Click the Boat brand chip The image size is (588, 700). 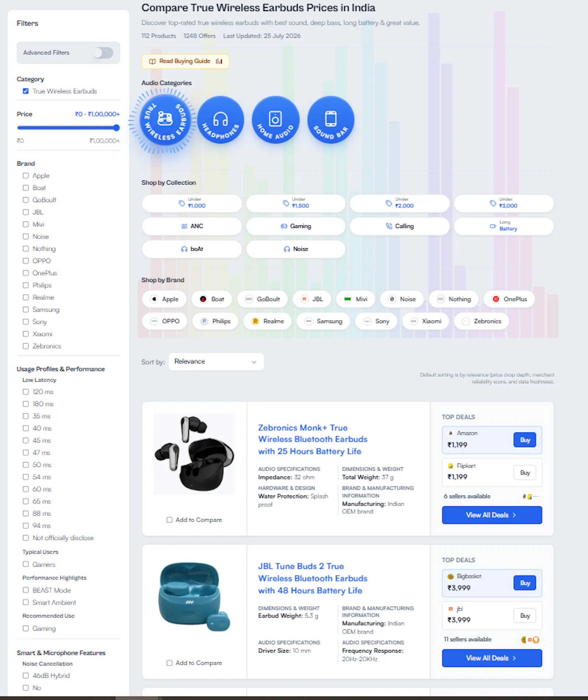pyautogui.click(x=212, y=299)
